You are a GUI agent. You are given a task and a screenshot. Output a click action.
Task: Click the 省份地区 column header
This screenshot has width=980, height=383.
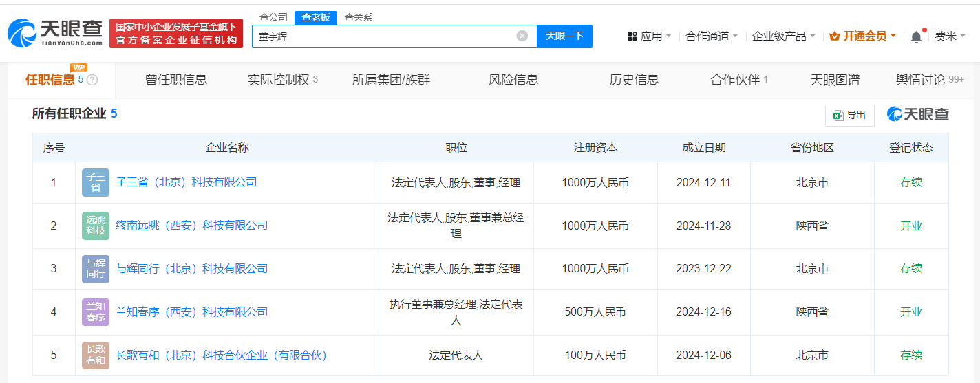click(812, 148)
